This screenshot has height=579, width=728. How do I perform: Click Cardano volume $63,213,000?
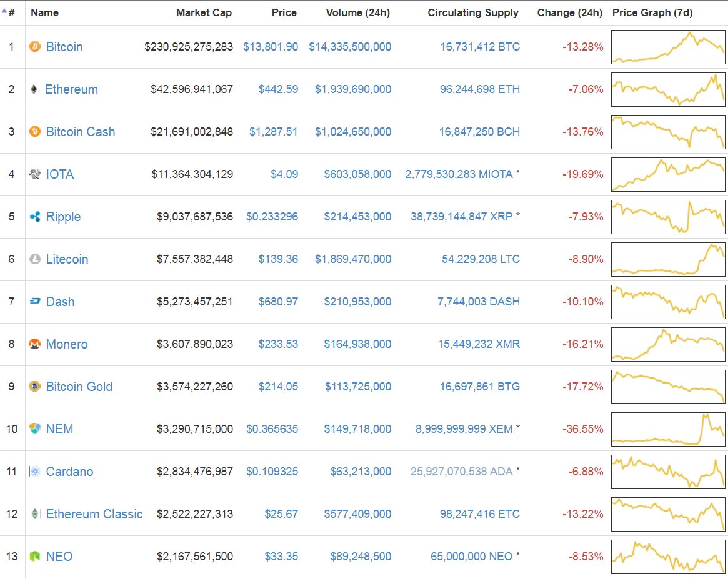coord(361,472)
